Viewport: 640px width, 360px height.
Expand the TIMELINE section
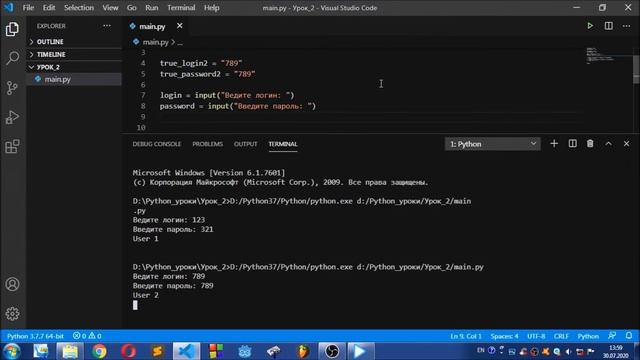[x=74, y=54]
